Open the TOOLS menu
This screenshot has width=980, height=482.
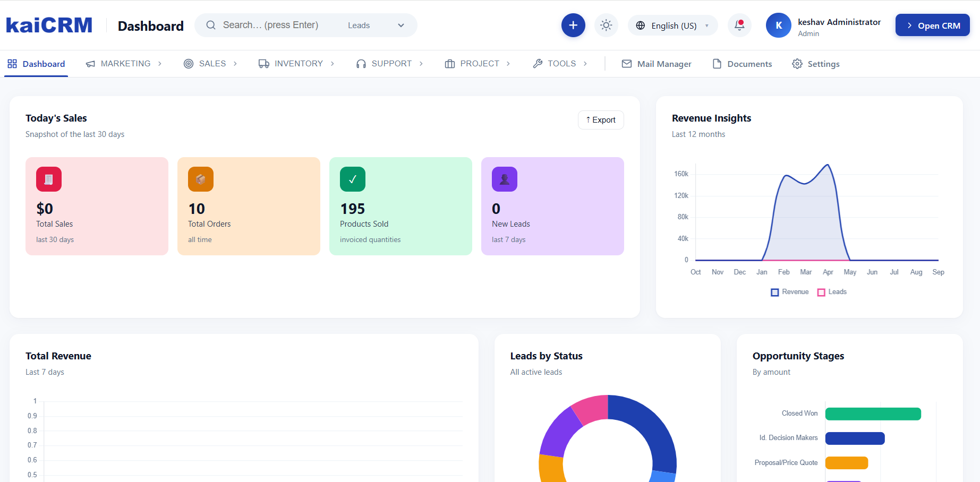[560, 64]
